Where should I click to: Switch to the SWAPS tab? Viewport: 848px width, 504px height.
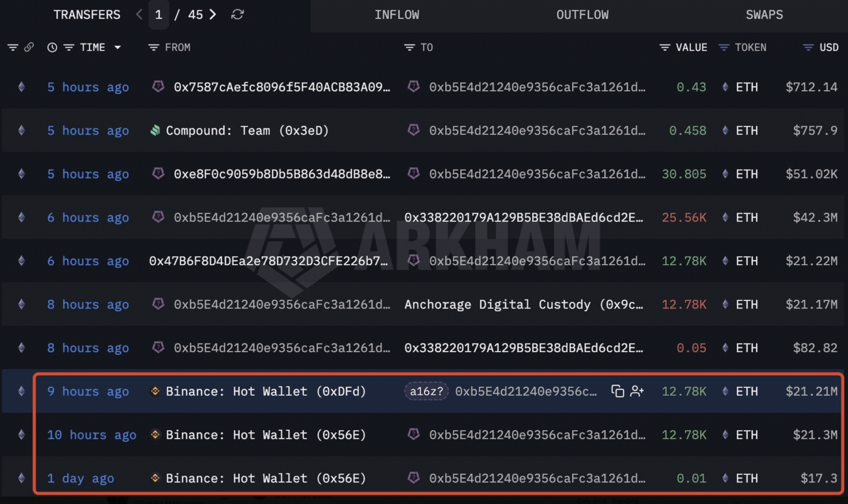click(764, 15)
